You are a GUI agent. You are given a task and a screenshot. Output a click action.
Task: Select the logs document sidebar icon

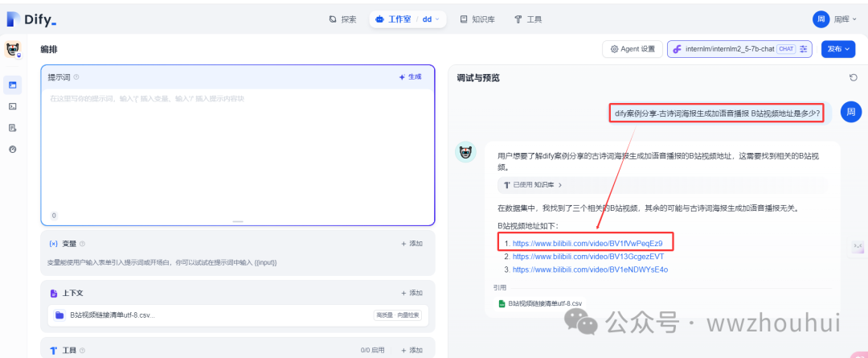tap(13, 128)
